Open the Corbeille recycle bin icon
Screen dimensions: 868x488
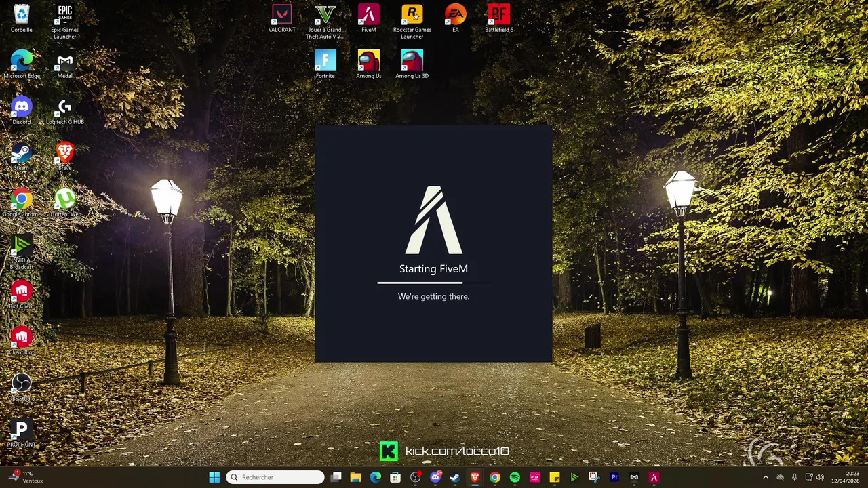22,18
